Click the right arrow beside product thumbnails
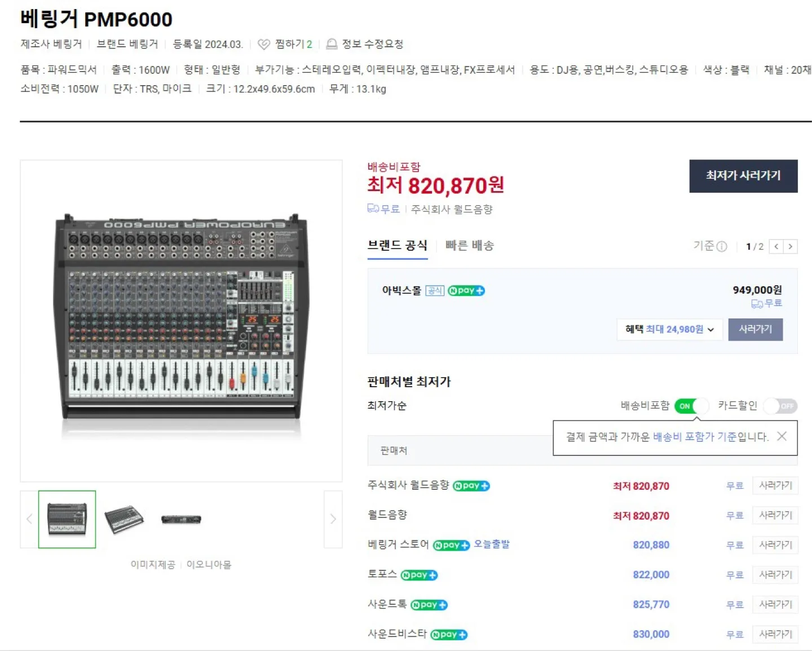This screenshot has height=651, width=812. click(333, 519)
